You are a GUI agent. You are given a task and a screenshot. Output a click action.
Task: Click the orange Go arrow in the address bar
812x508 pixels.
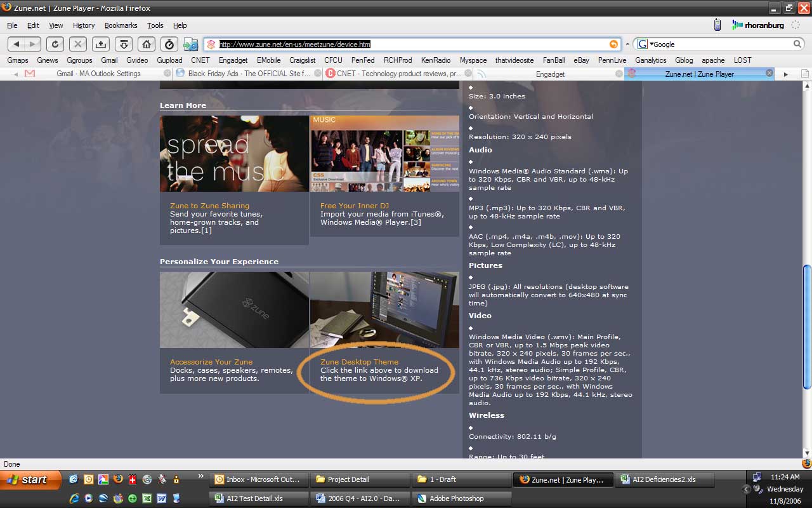[x=613, y=44]
